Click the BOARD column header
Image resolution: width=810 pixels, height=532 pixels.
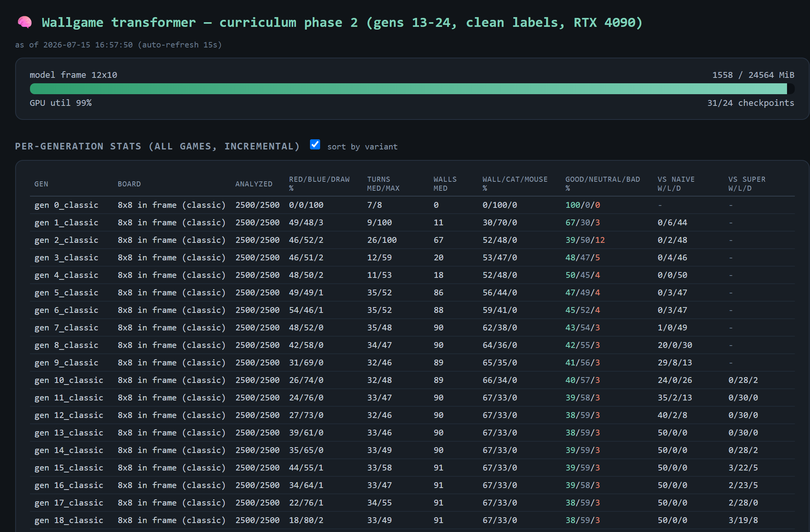pos(129,184)
